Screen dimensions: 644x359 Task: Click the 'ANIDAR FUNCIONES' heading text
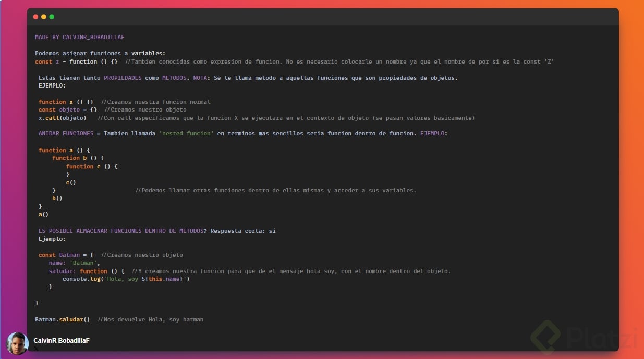coord(66,133)
